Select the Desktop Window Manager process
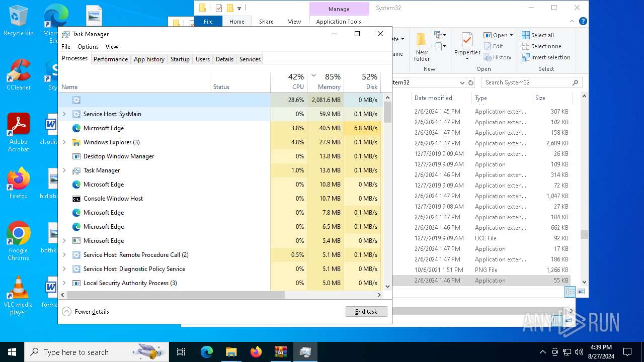 click(220, 156)
